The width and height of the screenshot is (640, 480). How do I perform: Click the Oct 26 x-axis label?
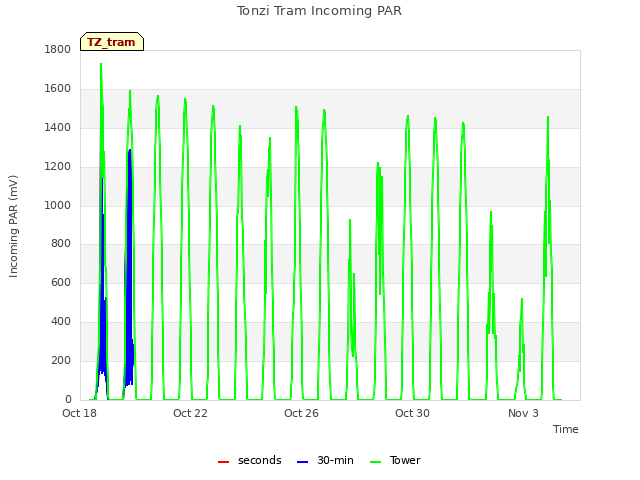click(x=301, y=413)
